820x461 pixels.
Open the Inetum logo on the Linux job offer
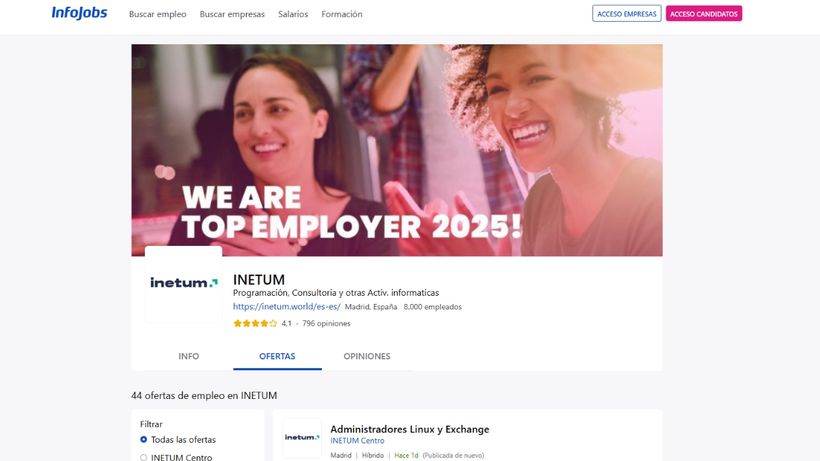[302, 437]
